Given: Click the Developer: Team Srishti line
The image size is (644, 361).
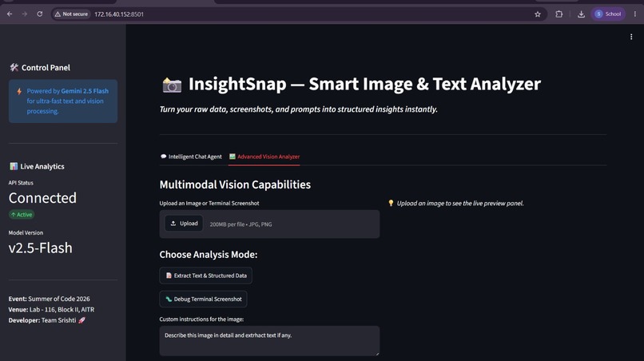Looking at the screenshot, I should click(x=47, y=320).
